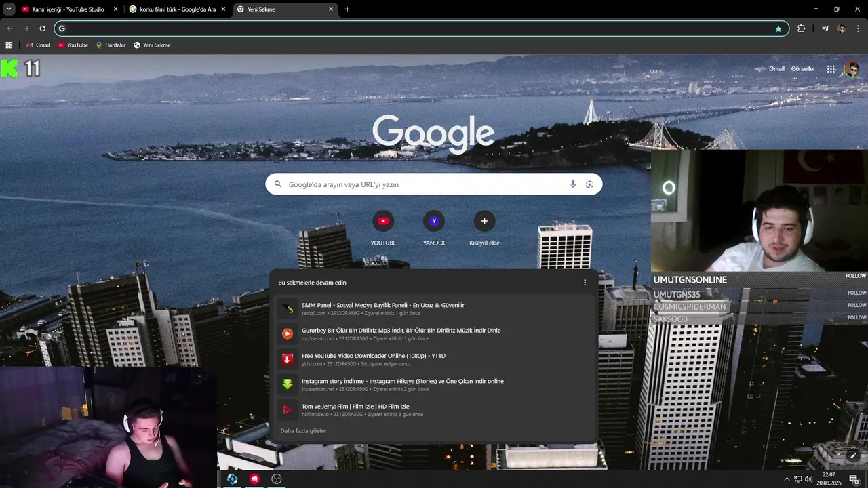Open the YOUTUBE shortcut tile
The height and width of the screenshot is (488, 868).
(383, 228)
